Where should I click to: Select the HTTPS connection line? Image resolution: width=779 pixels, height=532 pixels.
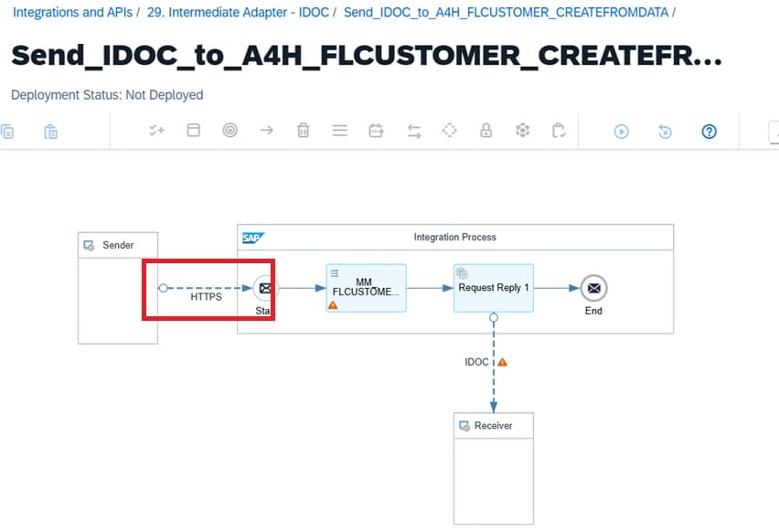coord(206,288)
